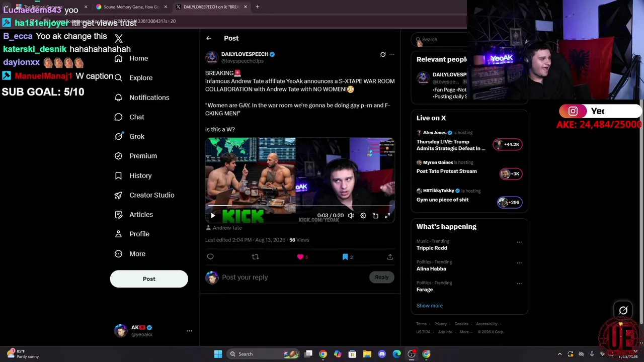Open the Accessibility footer link
Screen dimensions: 644x362
487,324
